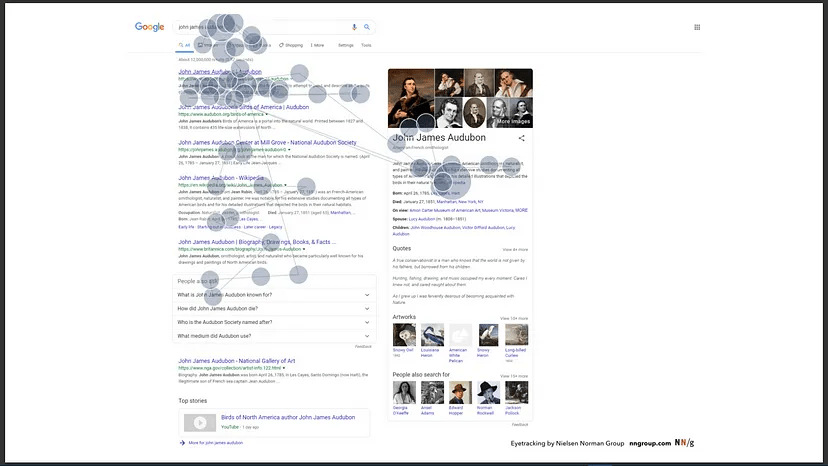Click the John Woodhouse Audubon link

435,228
